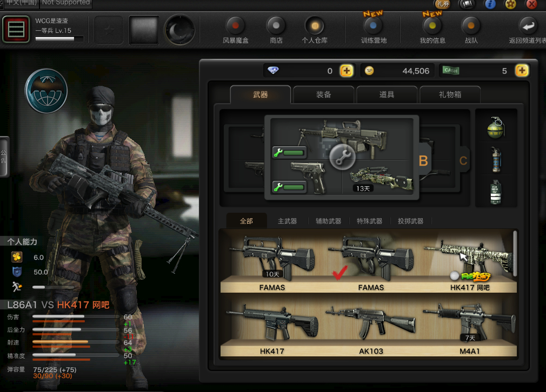Click the inventory shelf scrollbar
The height and width of the screenshot is (392, 546).
[515, 254]
